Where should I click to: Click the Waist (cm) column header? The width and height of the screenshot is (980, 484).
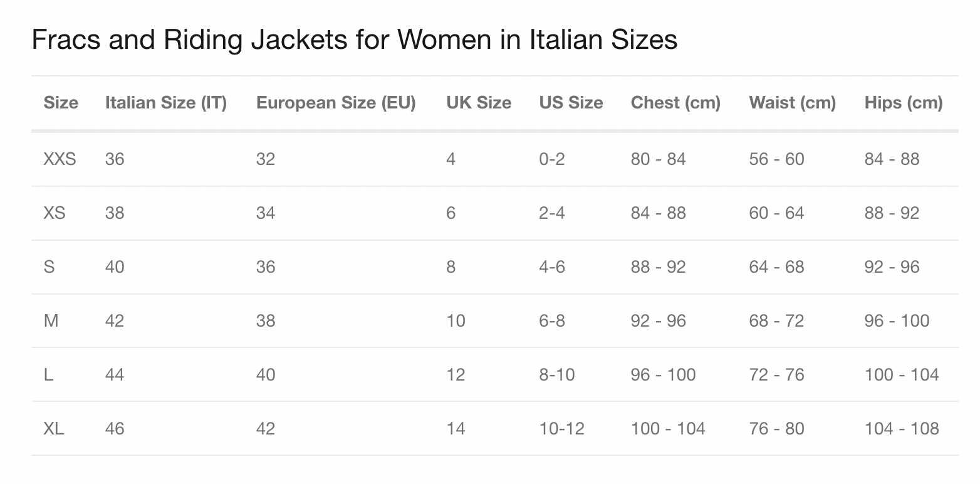(792, 103)
